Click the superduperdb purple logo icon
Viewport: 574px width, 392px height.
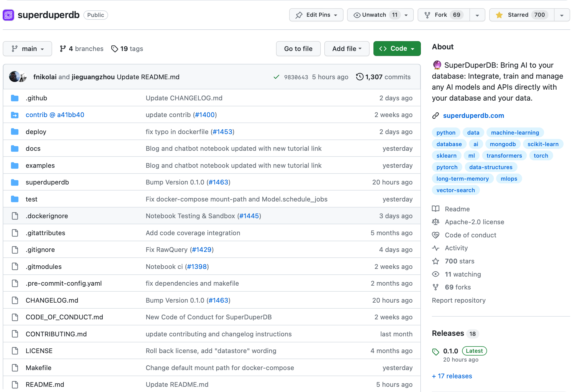(x=8, y=15)
